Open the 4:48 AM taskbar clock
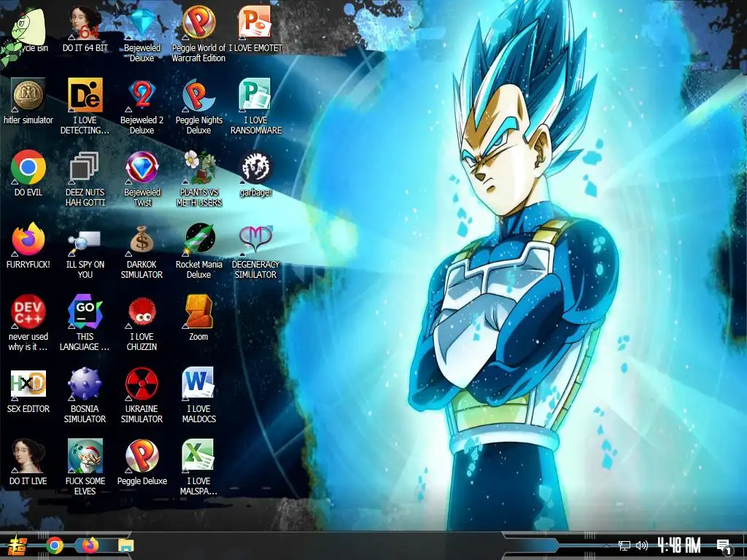The image size is (747, 560). tap(679, 545)
